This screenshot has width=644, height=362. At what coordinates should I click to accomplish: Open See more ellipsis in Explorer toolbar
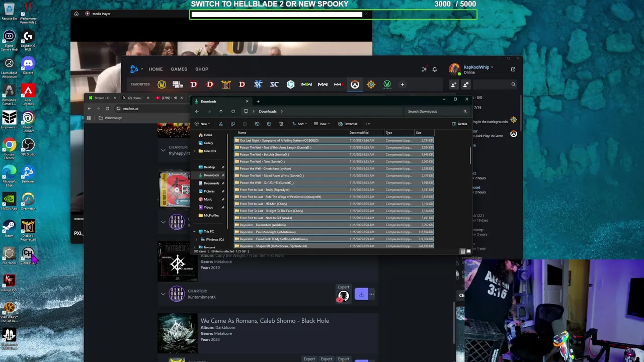(x=368, y=124)
